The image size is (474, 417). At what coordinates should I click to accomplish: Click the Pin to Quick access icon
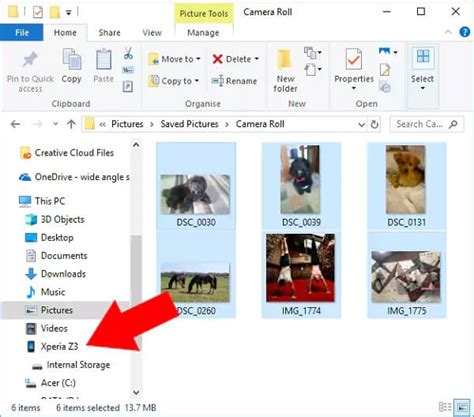pyautogui.click(x=30, y=60)
